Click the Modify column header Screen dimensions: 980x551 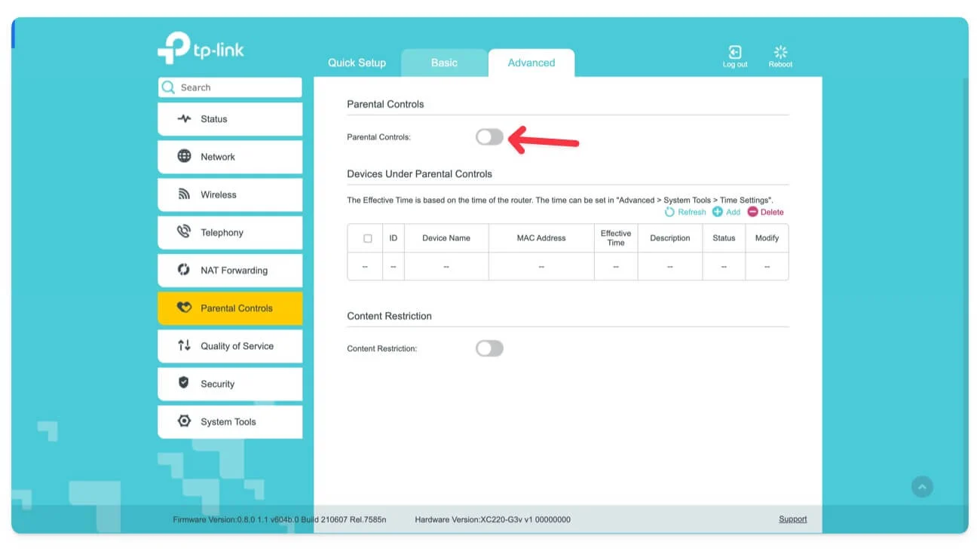(x=767, y=238)
